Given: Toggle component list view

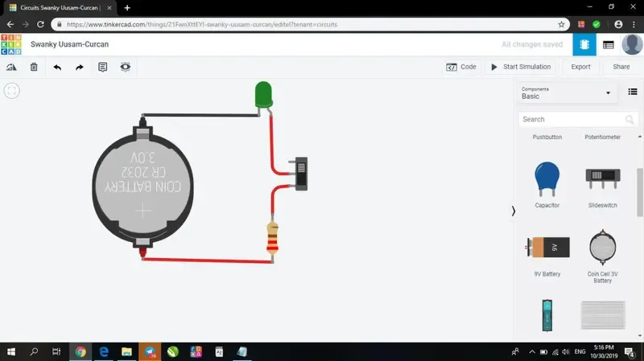Looking at the screenshot, I should coord(633,92).
